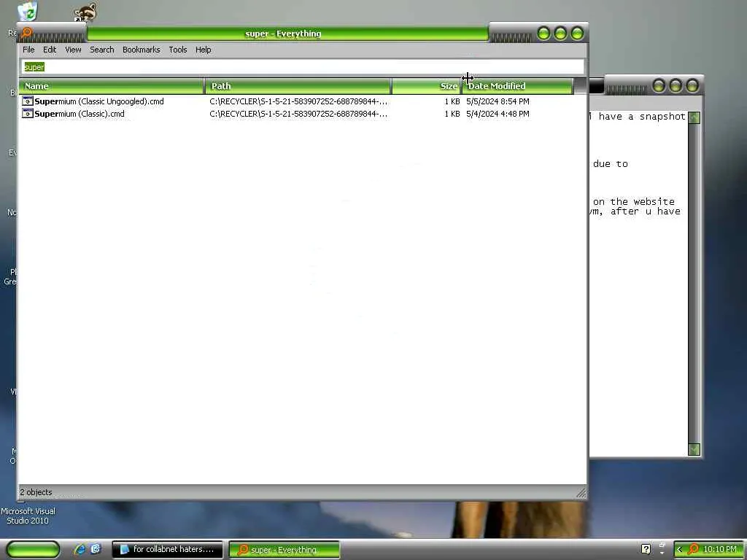This screenshot has height=560, width=747.
Task: Open the Tools menu
Action: pyautogui.click(x=178, y=50)
